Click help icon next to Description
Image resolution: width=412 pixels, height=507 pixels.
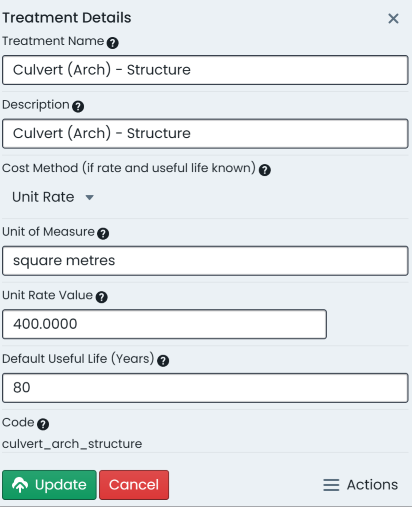[78, 106]
